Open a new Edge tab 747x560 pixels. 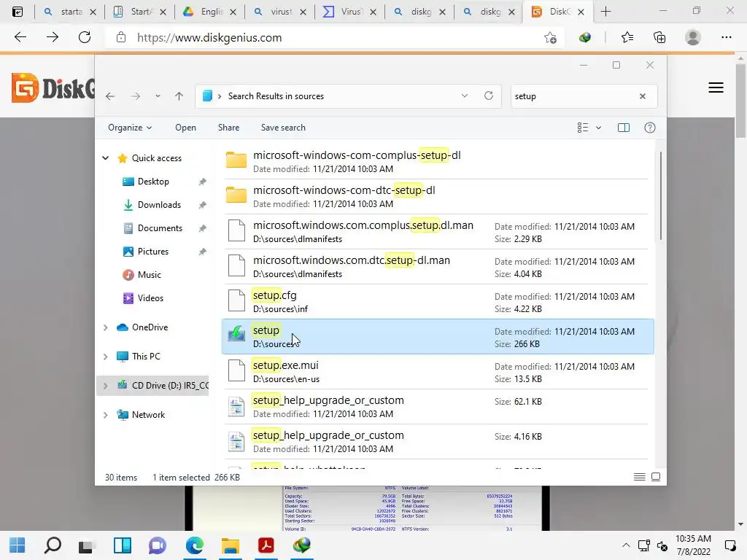coord(606,12)
